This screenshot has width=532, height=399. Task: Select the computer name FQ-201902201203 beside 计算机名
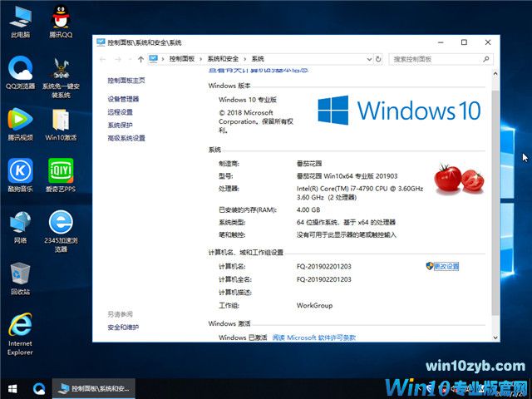(324, 266)
